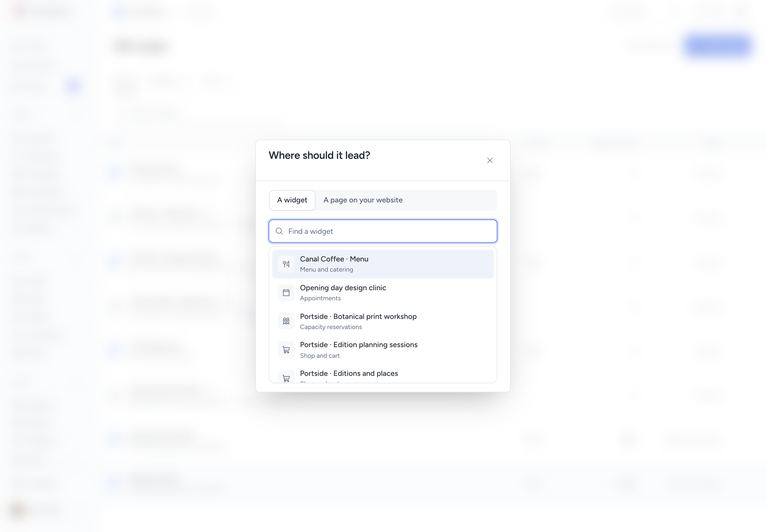Pick 'Portside · Editions and places' widget
766x532 pixels.
point(383,374)
